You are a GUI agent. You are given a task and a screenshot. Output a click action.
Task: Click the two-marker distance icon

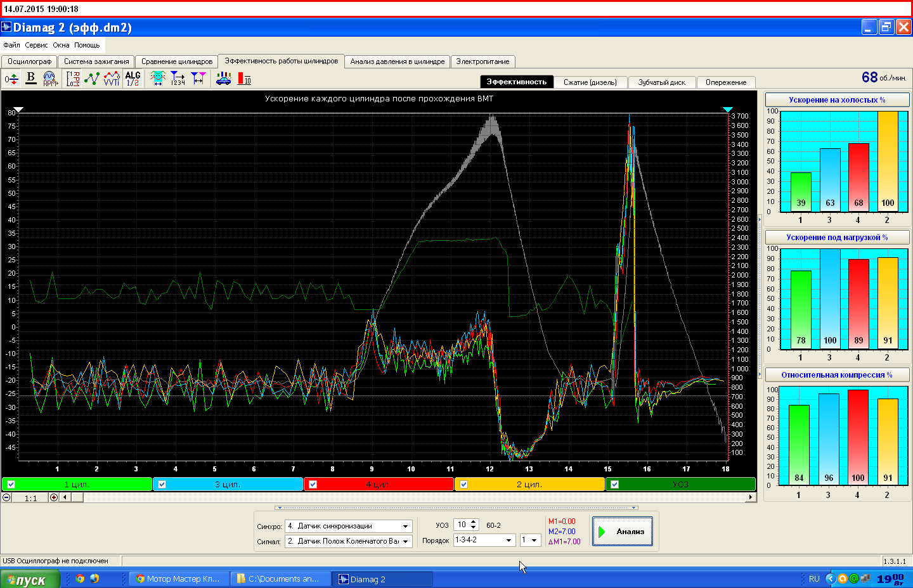click(198, 79)
